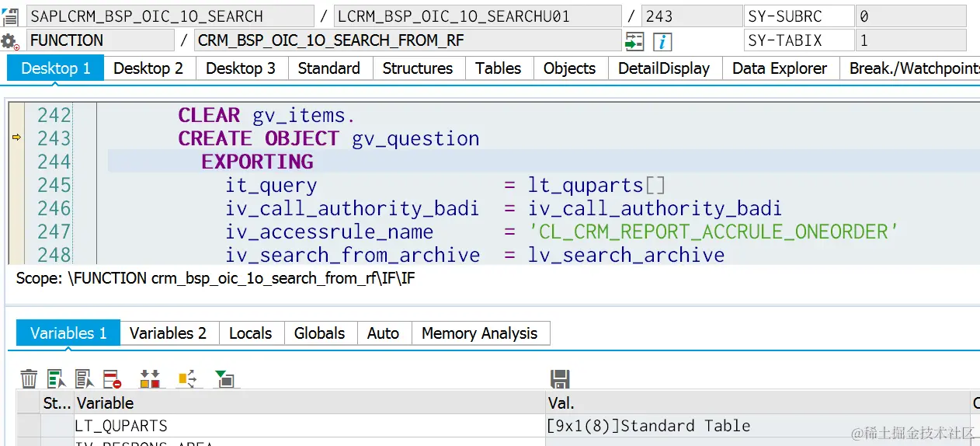
Task: Click the 'St...' column header
Action: tap(57, 403)
